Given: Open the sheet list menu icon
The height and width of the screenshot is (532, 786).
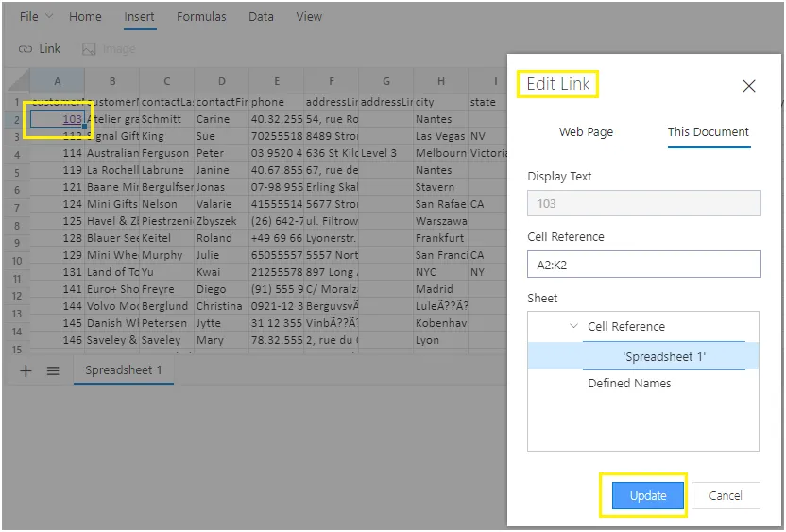Looking at the screenshot, I should coord(53,371).
